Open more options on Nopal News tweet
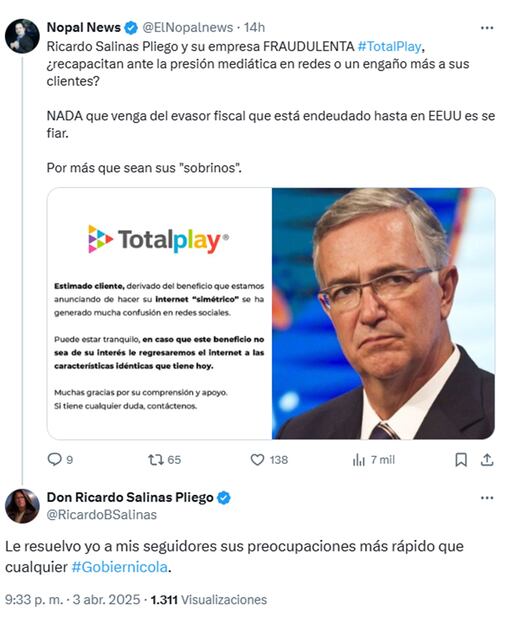 tap(487, 28)
